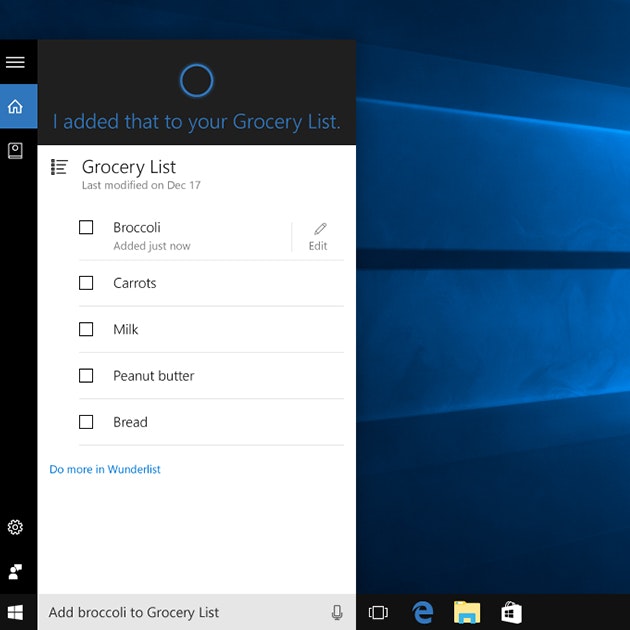Tick the Milk checkbox
Screen dimensions: 630x630
pos(86,329)
